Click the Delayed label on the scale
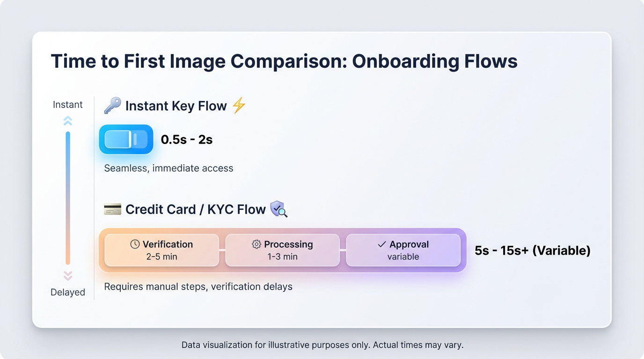 68,292
